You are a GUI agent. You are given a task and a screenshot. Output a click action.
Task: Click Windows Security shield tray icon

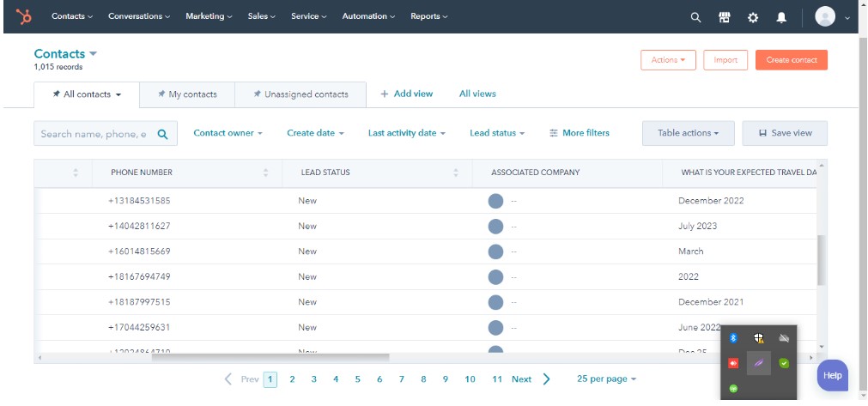pos(759,338)
